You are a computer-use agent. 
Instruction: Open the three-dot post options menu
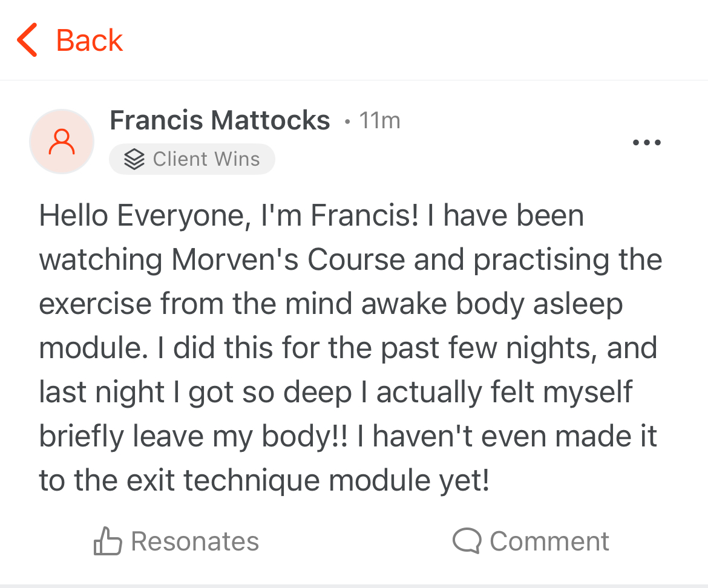tap(647, 142)
